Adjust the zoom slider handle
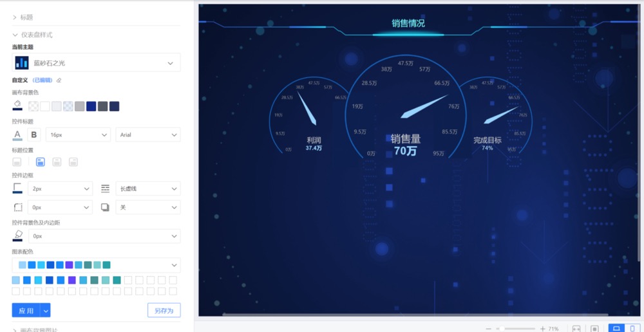 502,329
